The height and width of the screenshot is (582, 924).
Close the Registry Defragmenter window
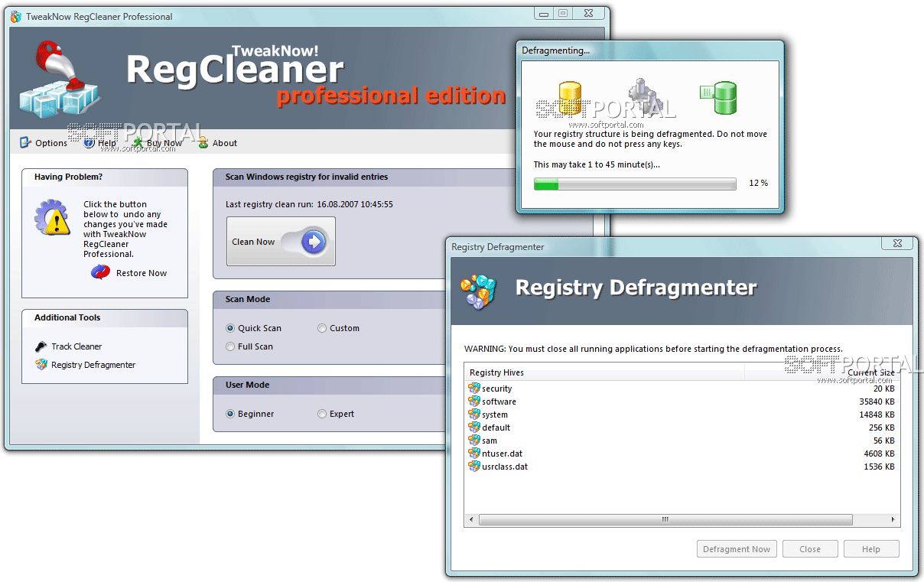click(896, 243)
